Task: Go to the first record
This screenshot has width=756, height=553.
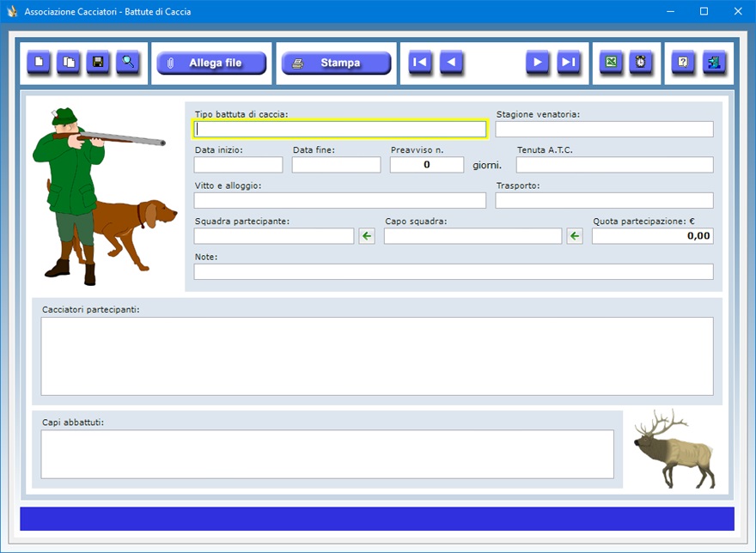Action: coord(420,62)
